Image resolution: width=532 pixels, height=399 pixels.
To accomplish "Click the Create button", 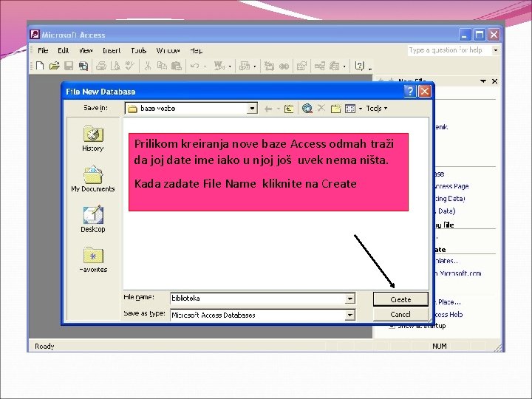I will (x=400, y=299).
